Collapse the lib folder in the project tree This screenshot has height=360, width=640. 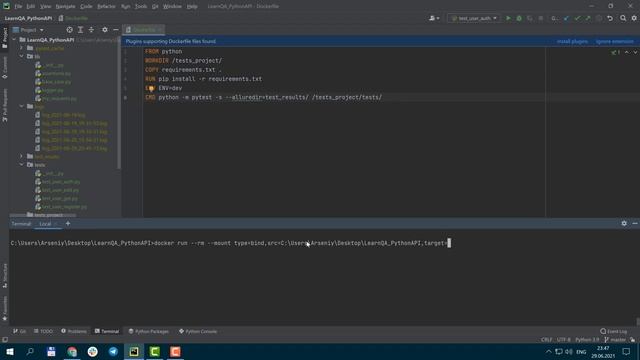(x=22, y=56)
